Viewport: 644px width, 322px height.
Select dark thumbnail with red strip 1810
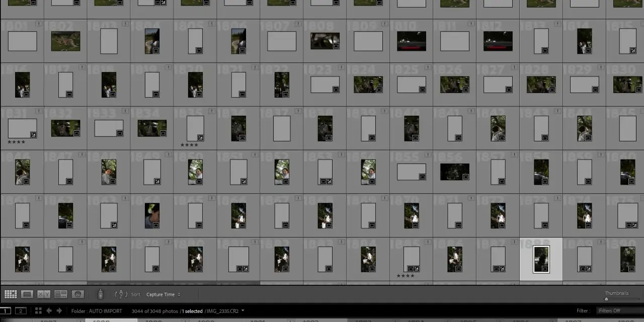click(x=412, y=41)
